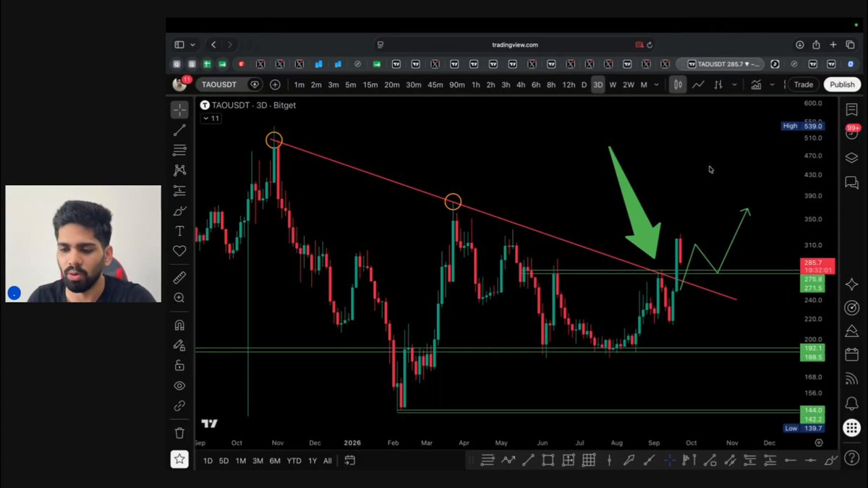Toggle hide all drawings eye icon
The width and height of the screenshot is (868, 488).
click(179, 386)
